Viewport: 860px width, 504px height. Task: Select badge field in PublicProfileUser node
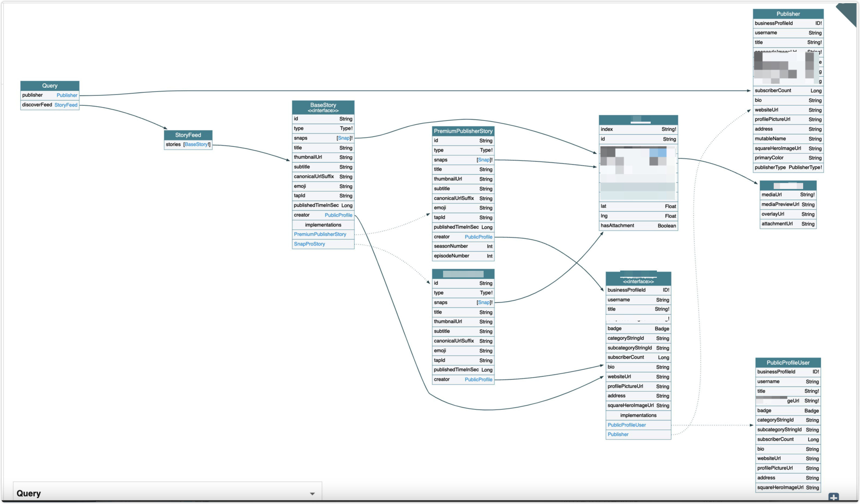point(788,411)
